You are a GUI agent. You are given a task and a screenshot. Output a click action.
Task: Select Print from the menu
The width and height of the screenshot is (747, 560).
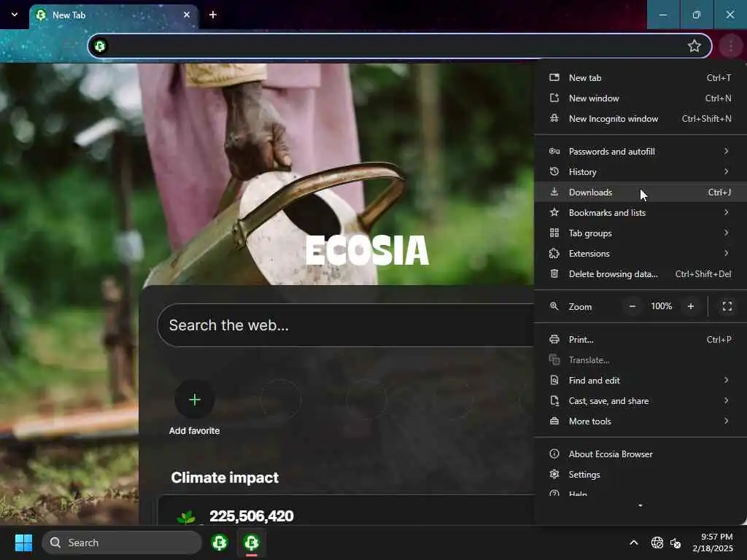coord(640,340)
